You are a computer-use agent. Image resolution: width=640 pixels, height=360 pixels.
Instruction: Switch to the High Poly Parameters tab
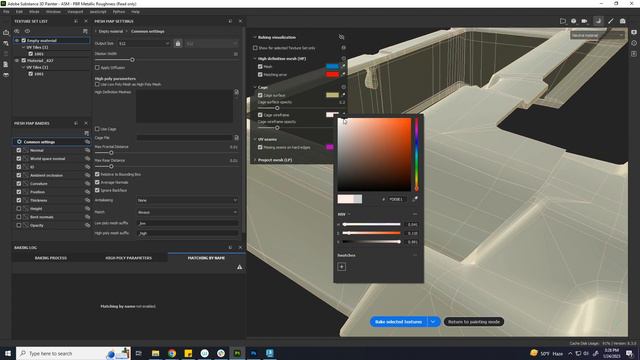129,258
